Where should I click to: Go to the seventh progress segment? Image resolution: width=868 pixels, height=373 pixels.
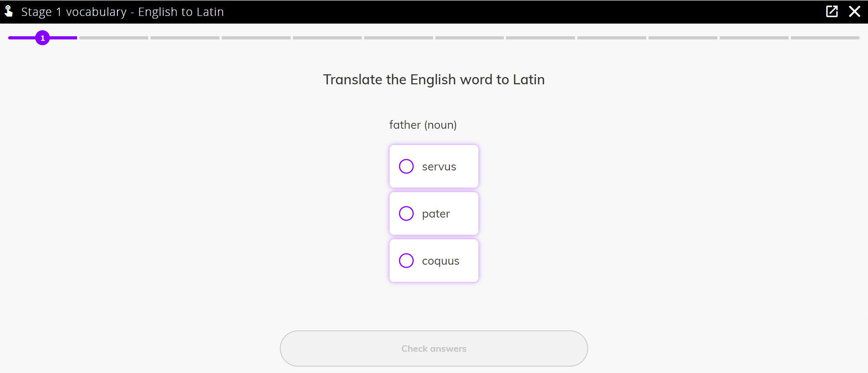(469, 38)
